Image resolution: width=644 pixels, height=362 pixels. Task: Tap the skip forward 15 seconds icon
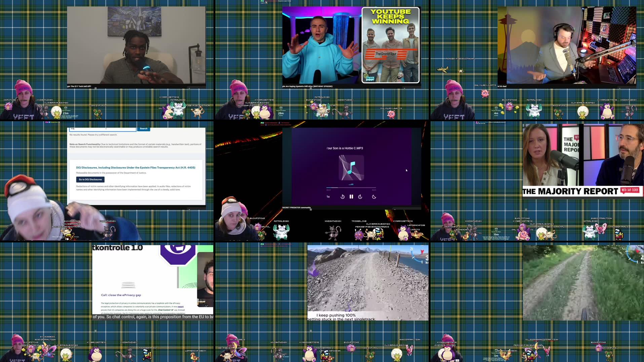(x=360, y=197)
